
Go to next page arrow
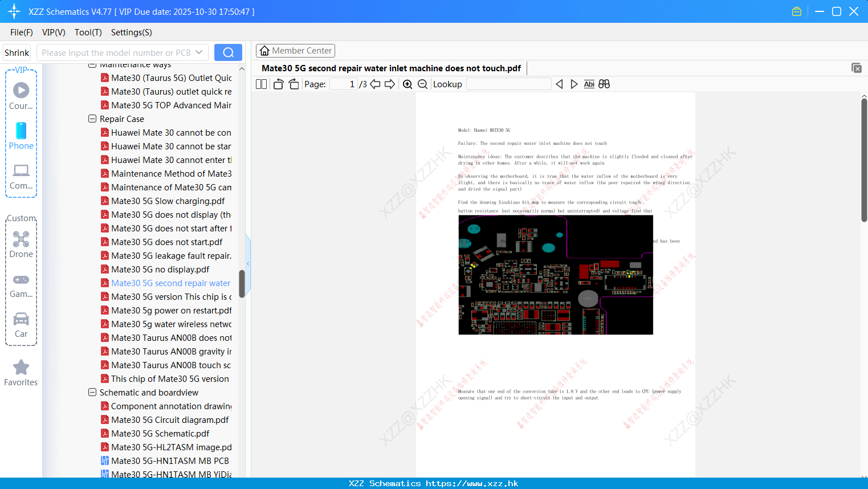tap(390, 84)
